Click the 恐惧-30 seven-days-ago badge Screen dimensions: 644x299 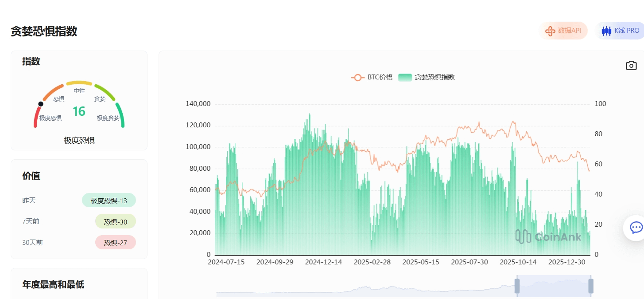point(115,221)
